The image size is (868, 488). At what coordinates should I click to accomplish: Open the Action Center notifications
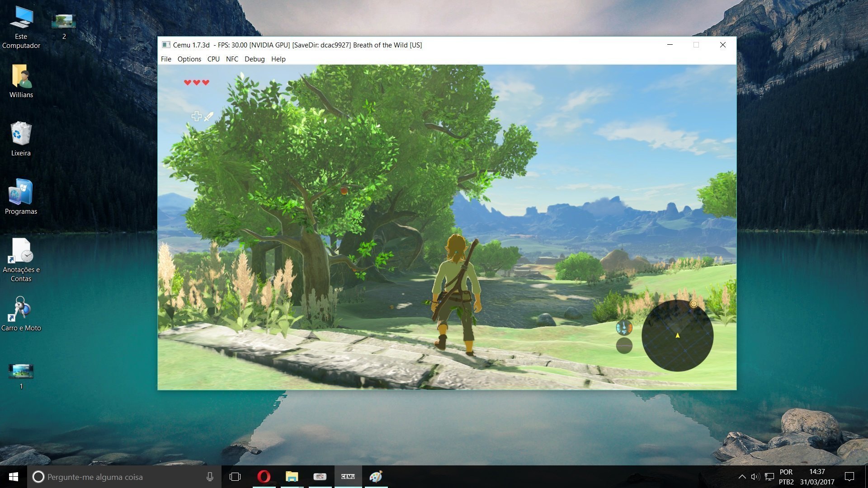(849, 477)
